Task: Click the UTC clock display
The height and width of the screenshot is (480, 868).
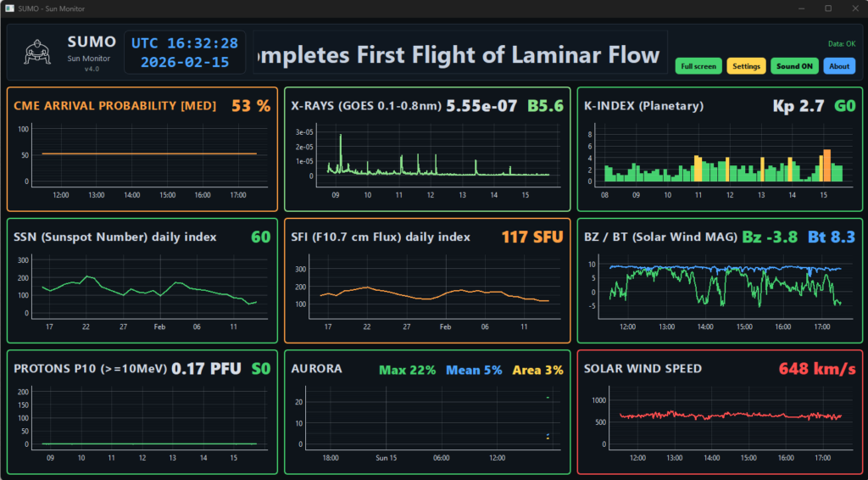Action: click(x=185, y=53)
